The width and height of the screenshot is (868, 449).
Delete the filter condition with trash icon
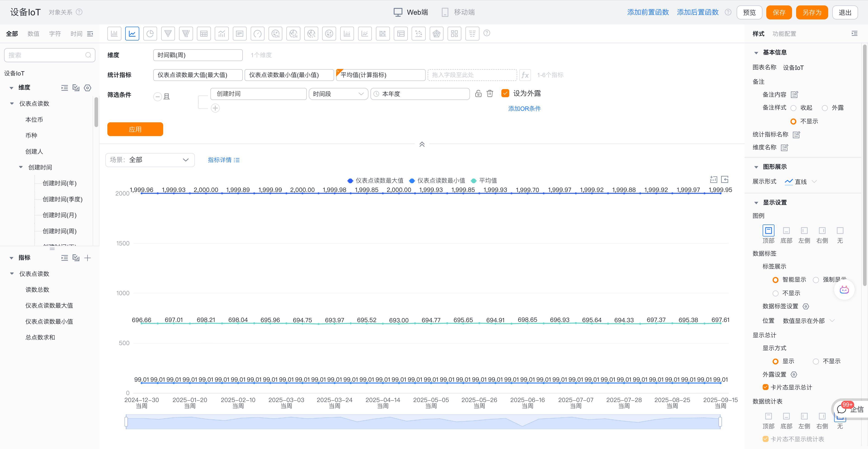[490, 94]
